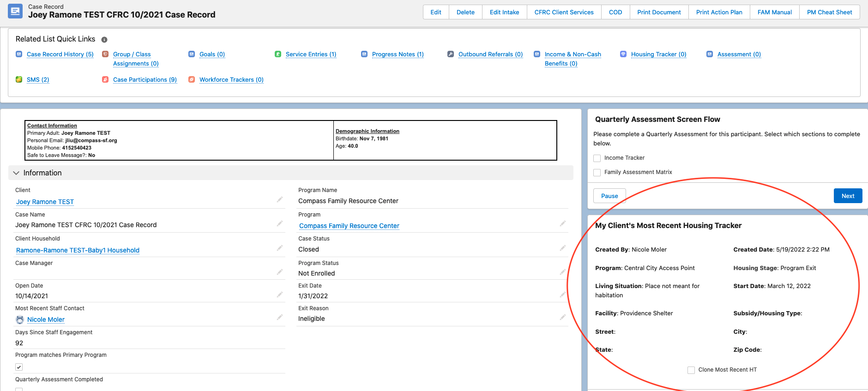Edit the Client Household pencil icon
The image size is (868, 391).
click(280, 248)
